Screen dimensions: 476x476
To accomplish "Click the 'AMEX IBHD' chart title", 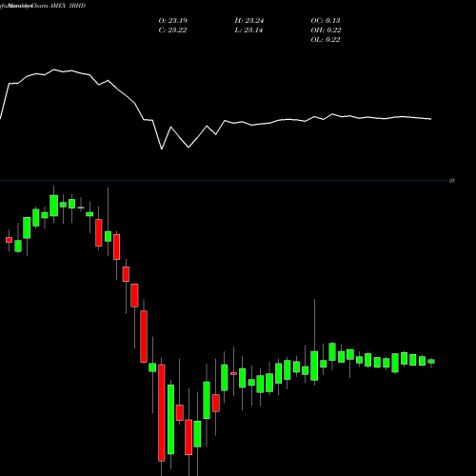I will 68,6.
